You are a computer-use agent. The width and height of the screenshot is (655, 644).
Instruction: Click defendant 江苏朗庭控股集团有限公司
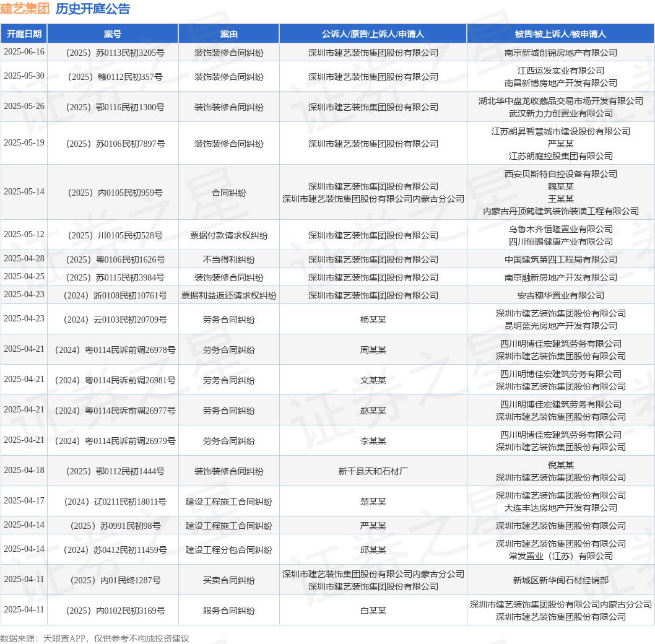pyautogui.click(x=561, y=156)
